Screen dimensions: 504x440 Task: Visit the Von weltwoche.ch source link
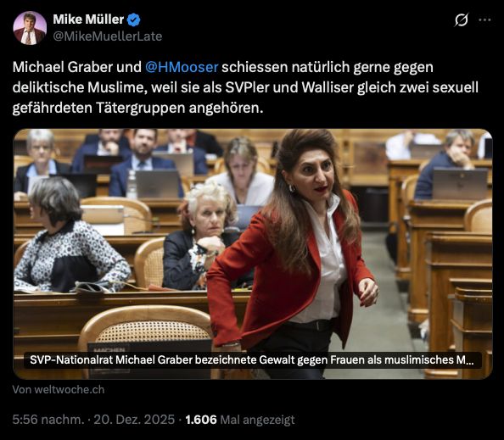pos(59,390)
